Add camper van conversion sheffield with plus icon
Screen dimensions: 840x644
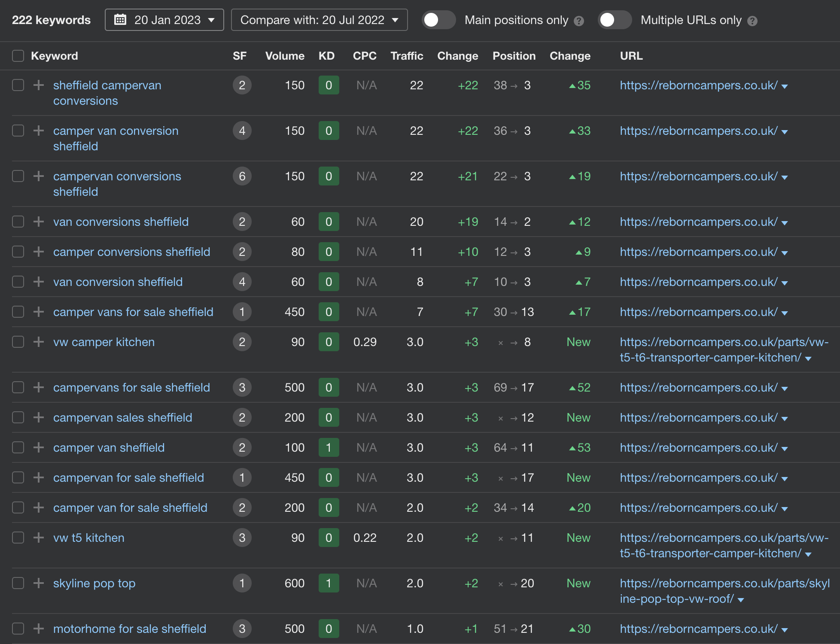pyautogui.click(x=39, y=131)
